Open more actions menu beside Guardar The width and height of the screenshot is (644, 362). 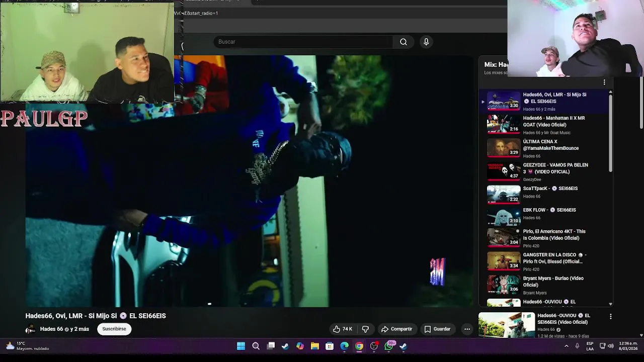467,329
